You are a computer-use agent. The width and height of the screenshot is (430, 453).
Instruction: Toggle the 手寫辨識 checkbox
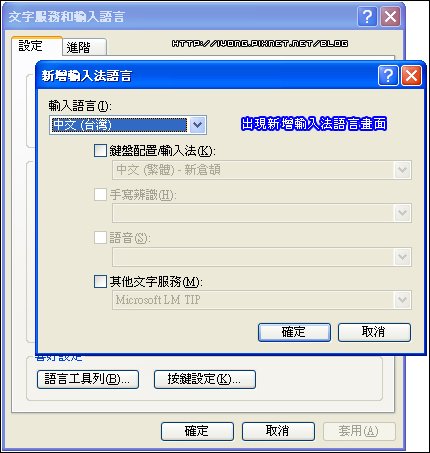point(100,194)
